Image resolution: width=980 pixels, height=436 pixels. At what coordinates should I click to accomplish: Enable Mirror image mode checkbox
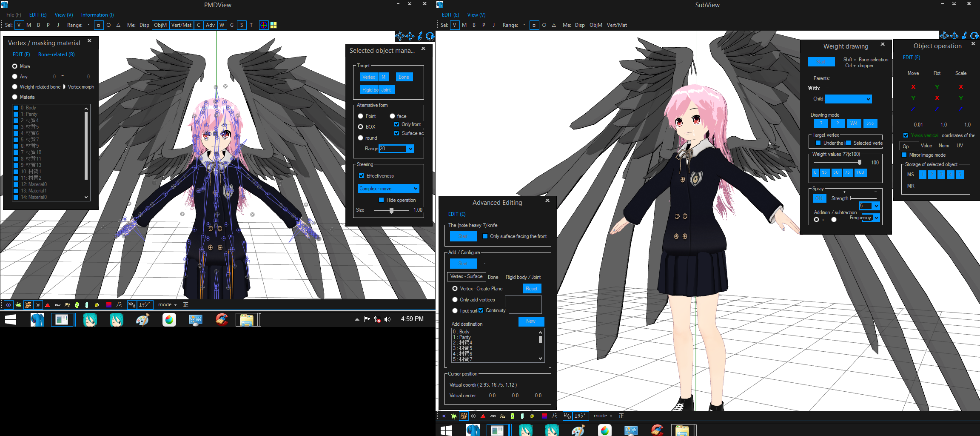(x=904, y=155)
